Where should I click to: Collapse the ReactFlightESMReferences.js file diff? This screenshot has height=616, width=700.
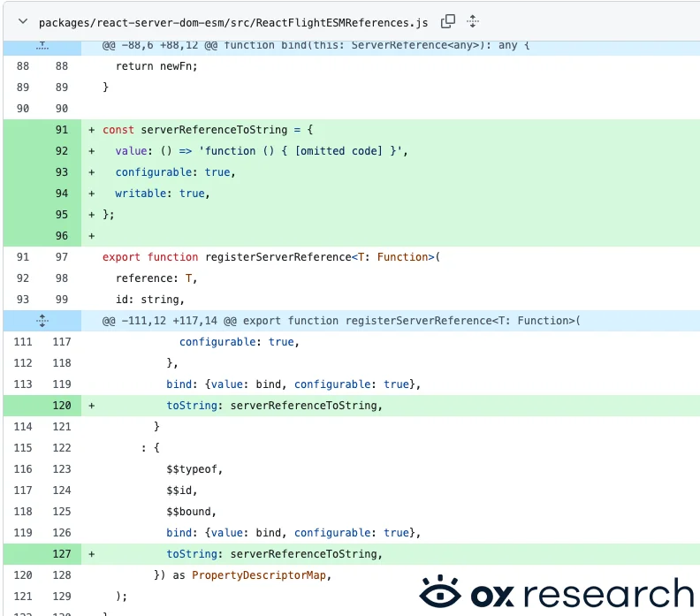(x=23, y=21)
